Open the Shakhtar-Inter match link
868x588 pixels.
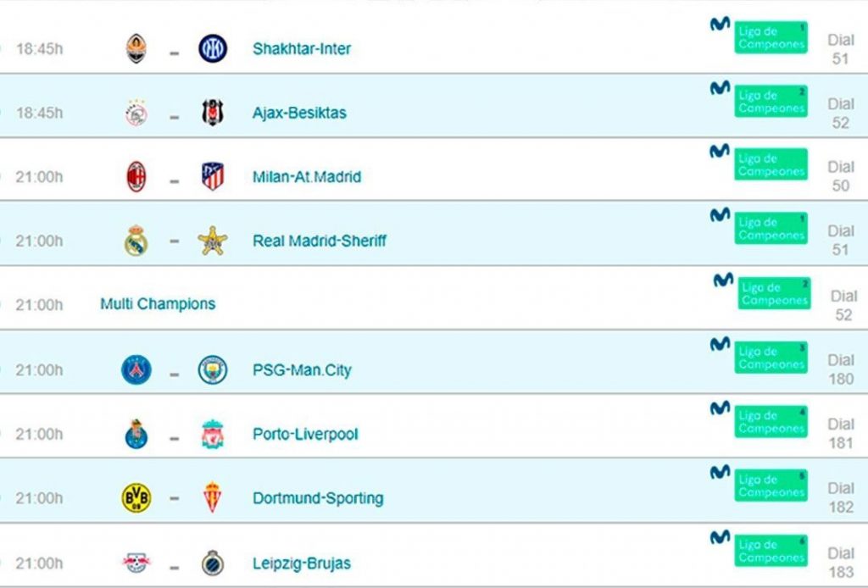pyautogui.click(x=302, y=48)
